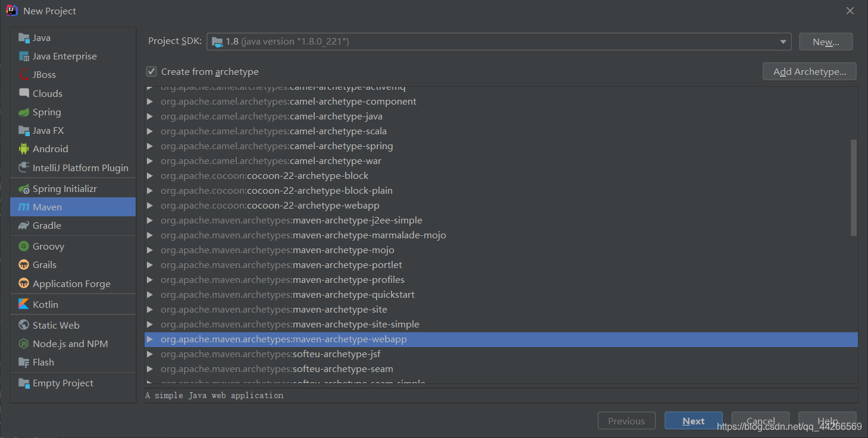Click the Cancel button
Viewport: 868px width, 438px height.
(760, 421)
